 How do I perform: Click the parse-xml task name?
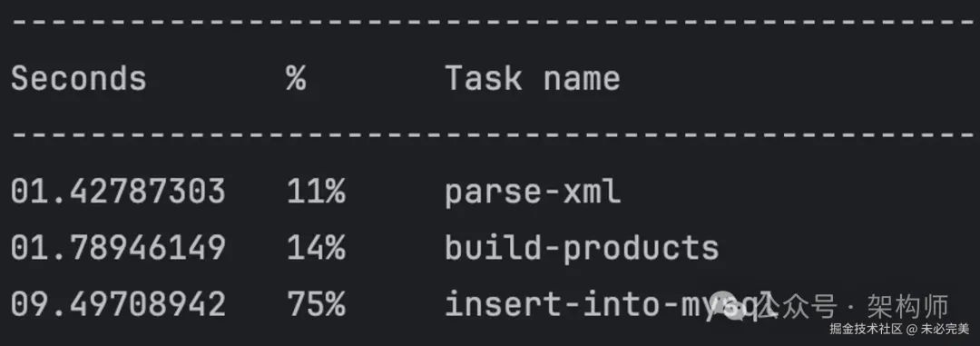pos(533,193)
